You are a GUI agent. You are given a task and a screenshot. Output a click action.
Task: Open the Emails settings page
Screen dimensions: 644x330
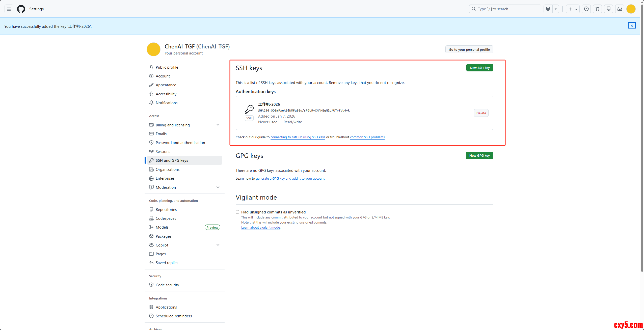pyautogui.click(x=161, y=134)
